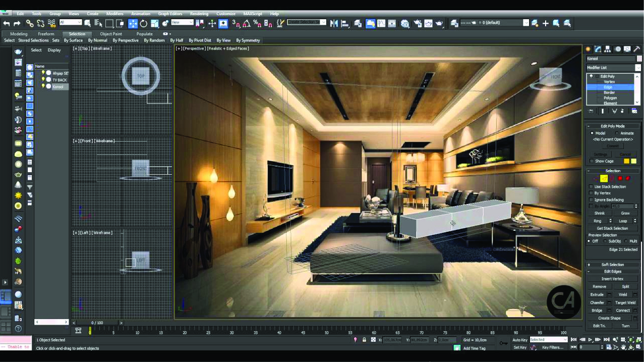Open the Rendering menu
This screenshot has width=644, height=362.
pyautogui.click(x=199, y=14)
